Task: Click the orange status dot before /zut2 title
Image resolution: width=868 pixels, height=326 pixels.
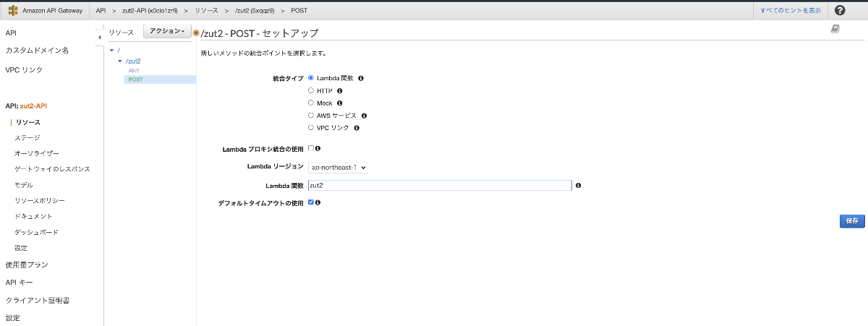Action: [196, 33]
